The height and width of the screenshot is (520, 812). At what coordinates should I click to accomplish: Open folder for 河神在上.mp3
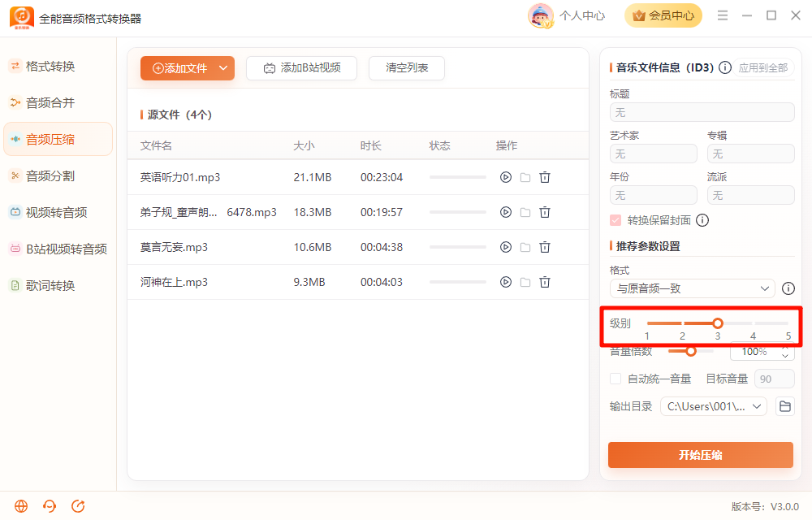(x=525, y=282)
